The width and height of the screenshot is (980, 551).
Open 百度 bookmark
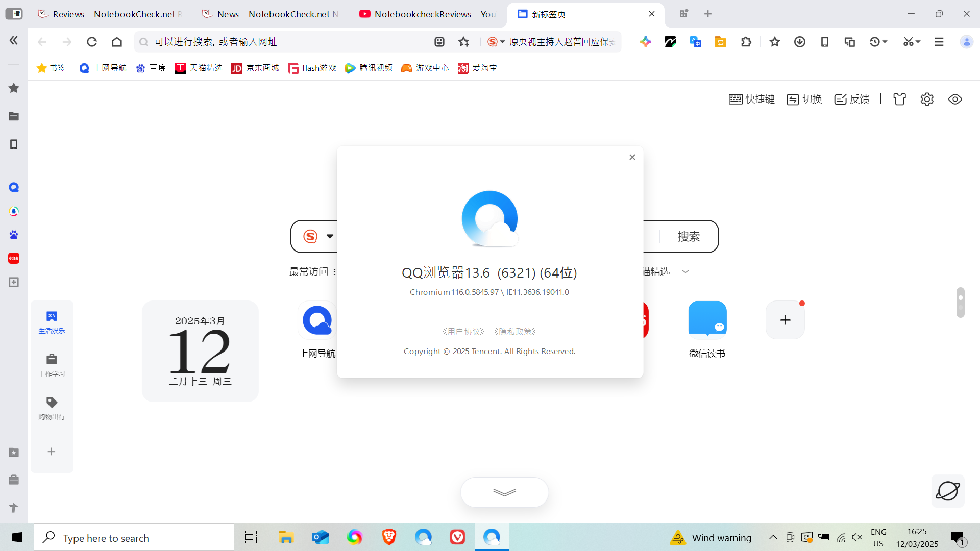click(x=151, y=68)
